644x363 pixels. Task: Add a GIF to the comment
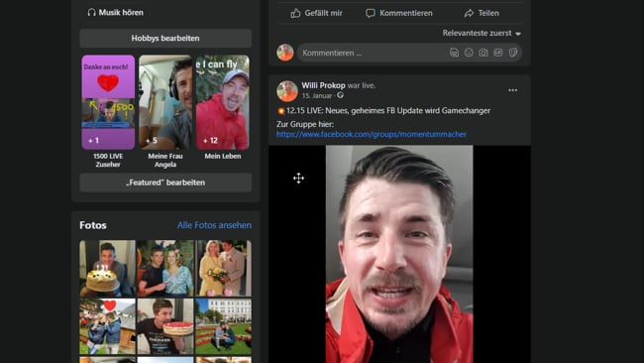tap(498, 53)
